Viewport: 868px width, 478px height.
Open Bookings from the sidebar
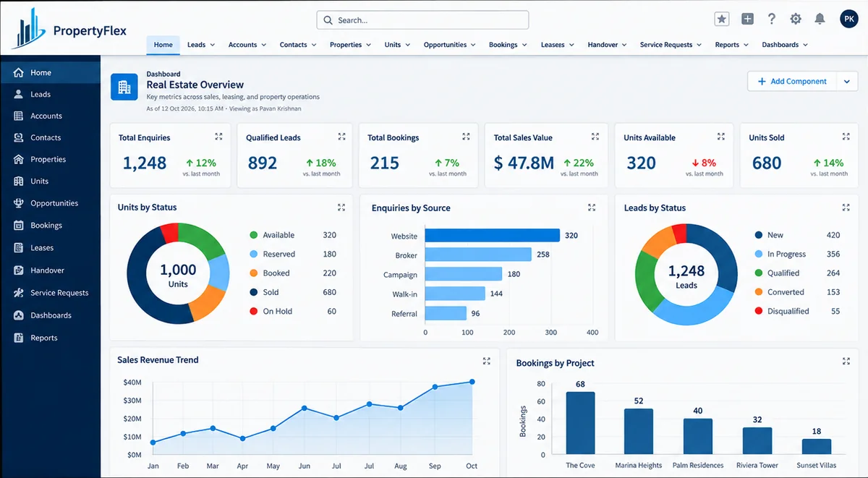51,226
